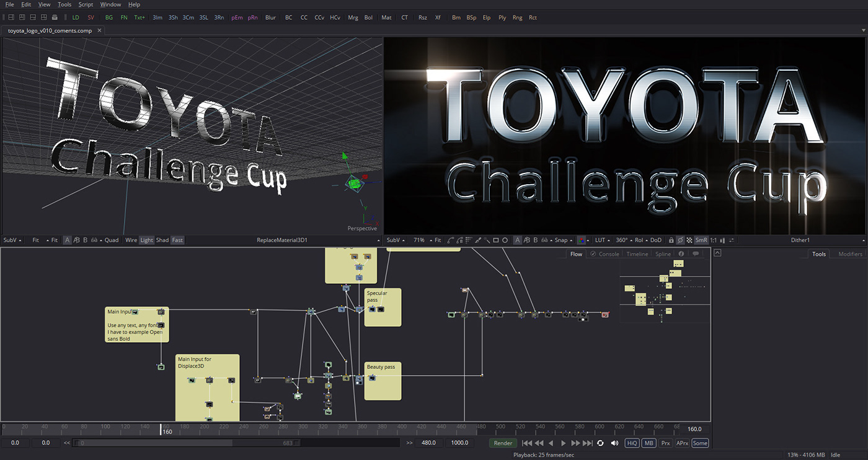The height and width of the screenshot is (460, 868).
Task: Insert a FastNoise node via FN
Action: (124, 17)
